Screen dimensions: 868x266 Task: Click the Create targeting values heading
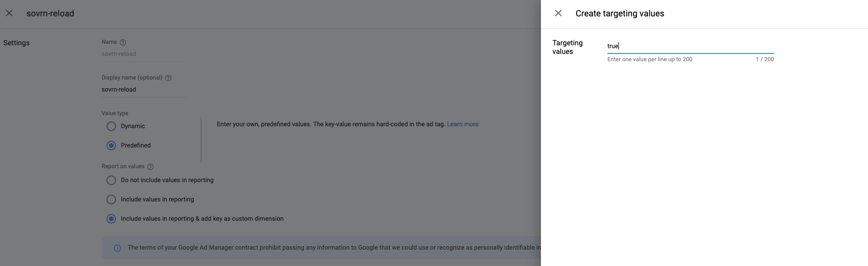(619, 13)
